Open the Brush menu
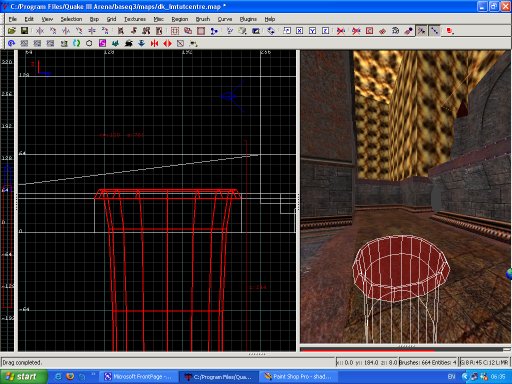The width and height of the screenshot is (512, 384). pos(203,19)
